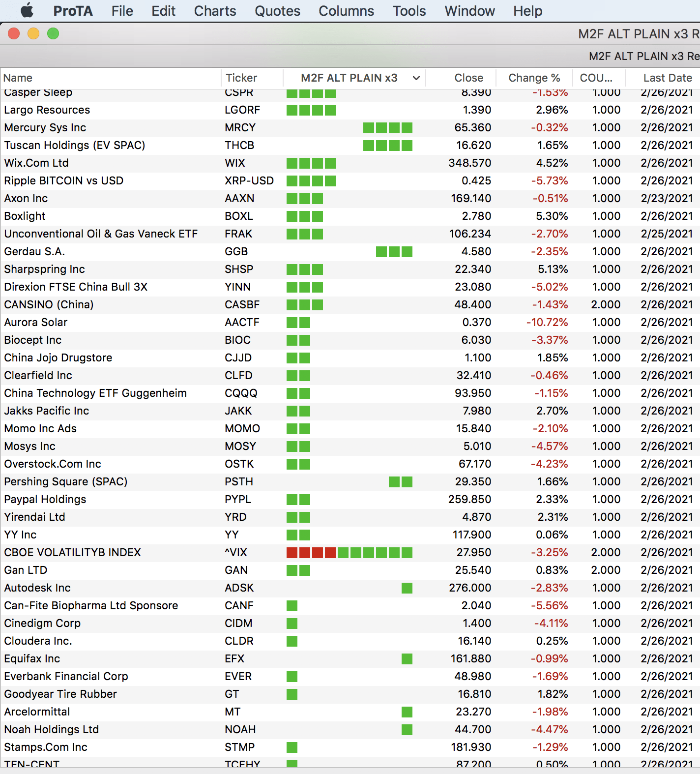
Task: Click the green signal square in the Autodesk Inc row
Action: pos(407,588)
